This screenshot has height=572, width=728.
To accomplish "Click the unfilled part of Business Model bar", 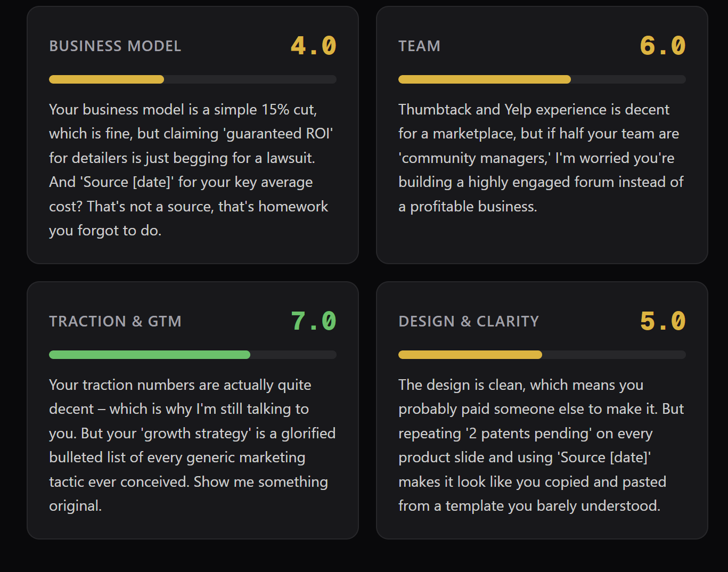I will point(250,79).
